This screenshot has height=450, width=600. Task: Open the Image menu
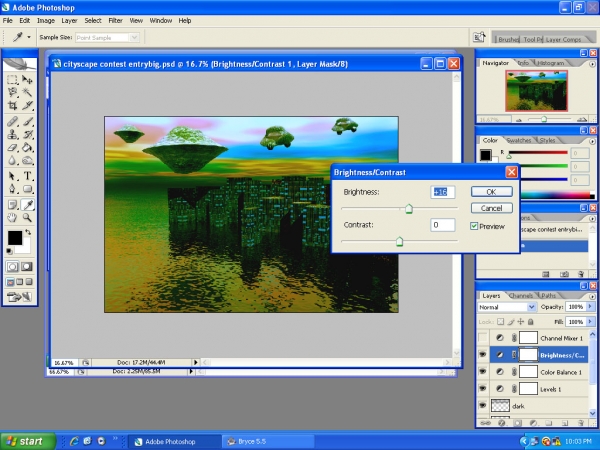coord(46,21)
